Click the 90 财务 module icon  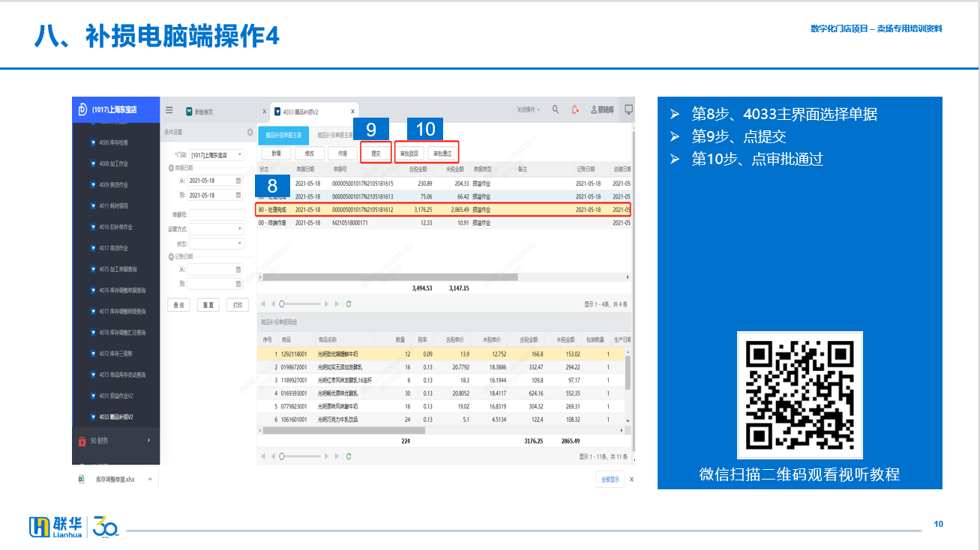tap(82, 441)
